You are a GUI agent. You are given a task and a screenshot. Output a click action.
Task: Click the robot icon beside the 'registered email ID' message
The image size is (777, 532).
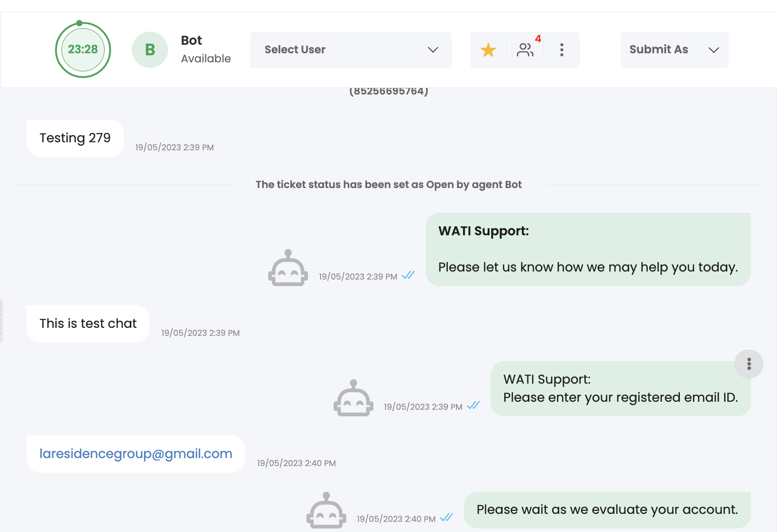[x=353, y=398]
